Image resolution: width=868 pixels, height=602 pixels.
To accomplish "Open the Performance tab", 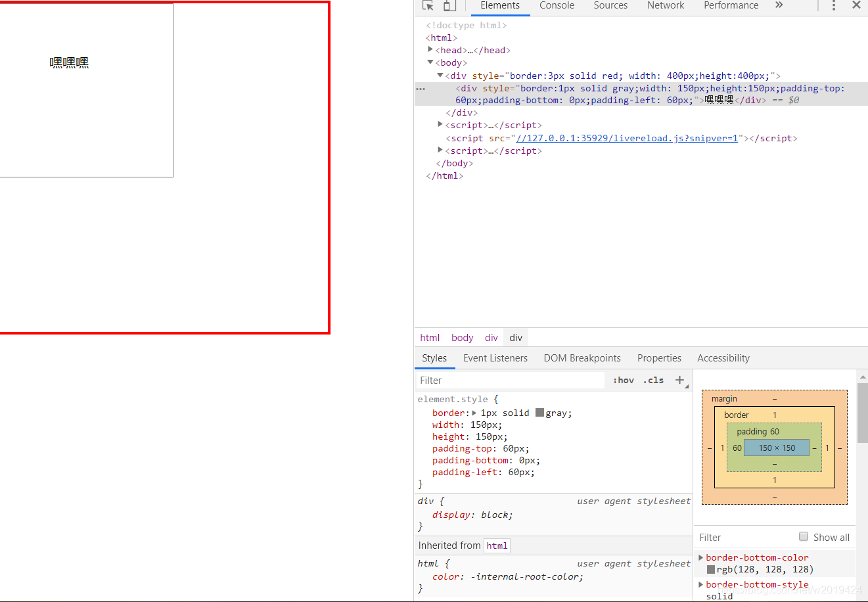I will pyautogui.click(x=731, y=5).
